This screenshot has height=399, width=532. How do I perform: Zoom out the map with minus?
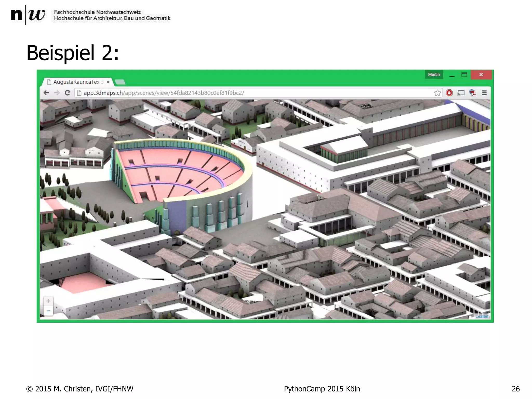point(48,311)
